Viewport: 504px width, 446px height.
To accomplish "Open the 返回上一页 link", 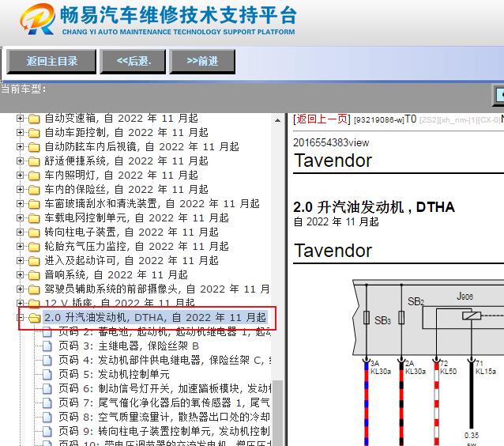I will [322, 119].
